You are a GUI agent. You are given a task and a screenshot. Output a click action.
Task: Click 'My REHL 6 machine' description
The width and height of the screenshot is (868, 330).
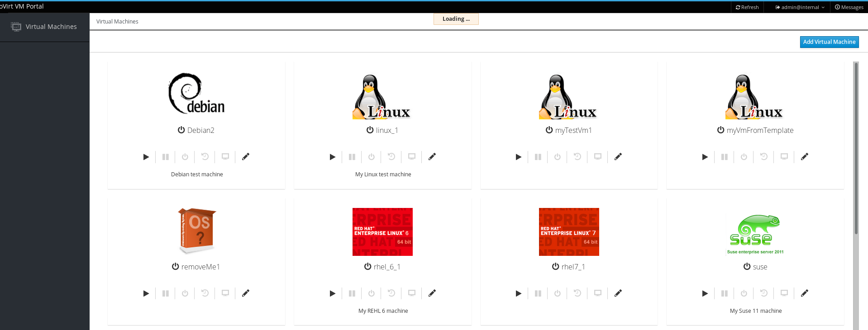pyautogui.click(x=383, y=311)
